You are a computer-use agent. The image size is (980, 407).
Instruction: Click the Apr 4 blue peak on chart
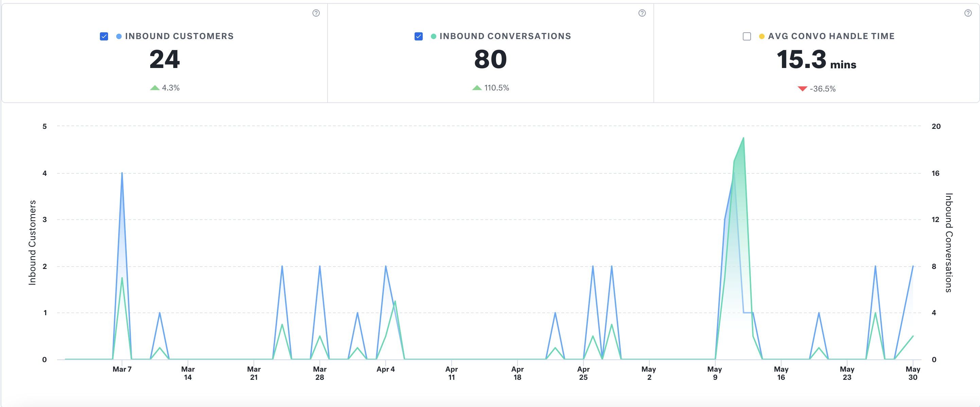click(385, 266)
